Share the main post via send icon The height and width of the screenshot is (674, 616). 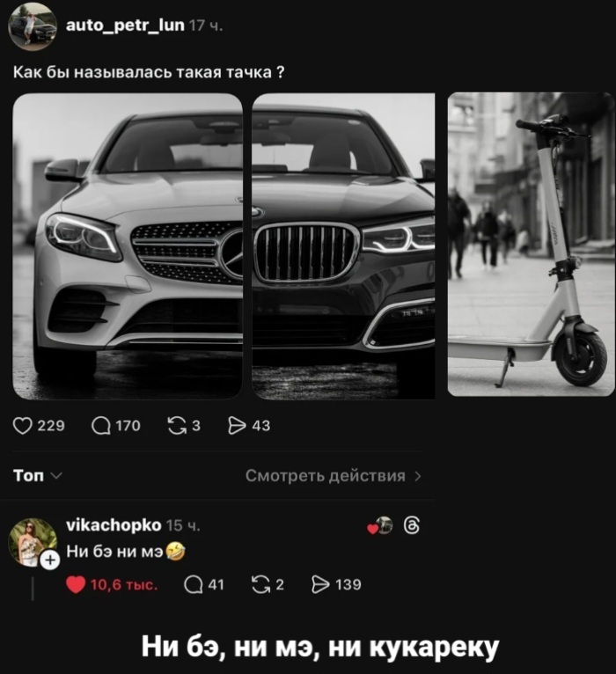[x=236, y=426]
